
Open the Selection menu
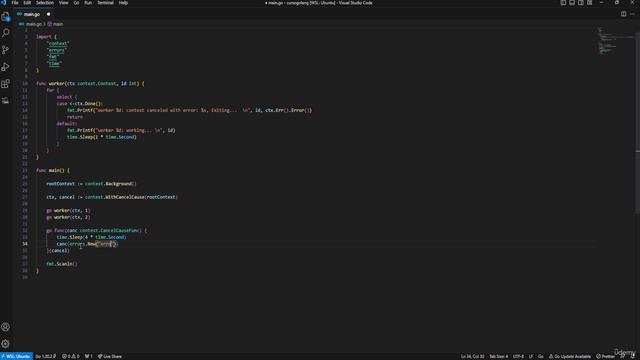click(45, 2)
